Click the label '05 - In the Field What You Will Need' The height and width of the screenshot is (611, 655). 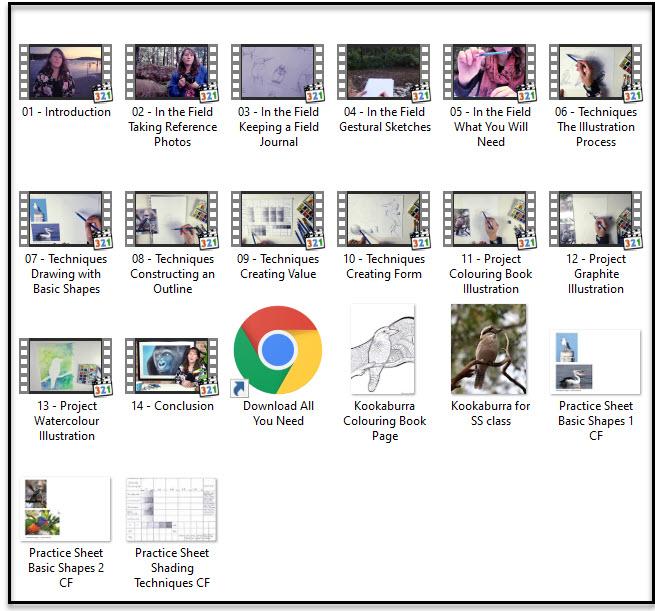coord(491,127)
